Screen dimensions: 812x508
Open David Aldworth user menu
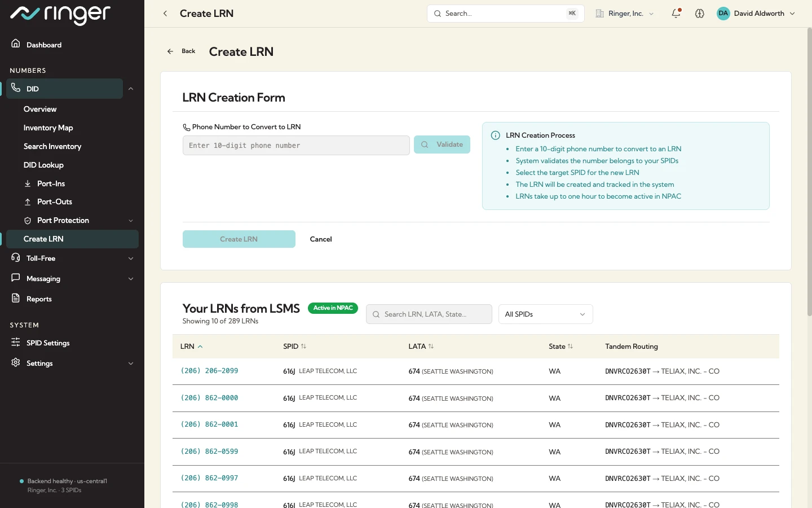756,14
